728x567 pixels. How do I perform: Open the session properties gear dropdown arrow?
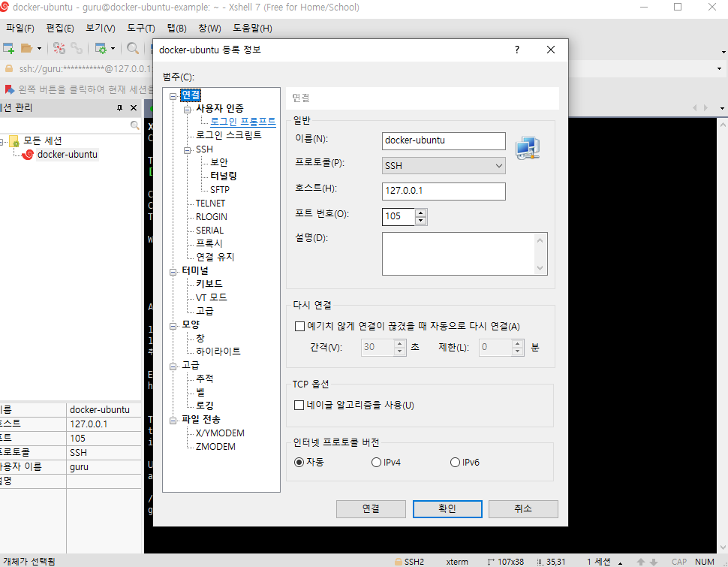(x=113, y=48)
